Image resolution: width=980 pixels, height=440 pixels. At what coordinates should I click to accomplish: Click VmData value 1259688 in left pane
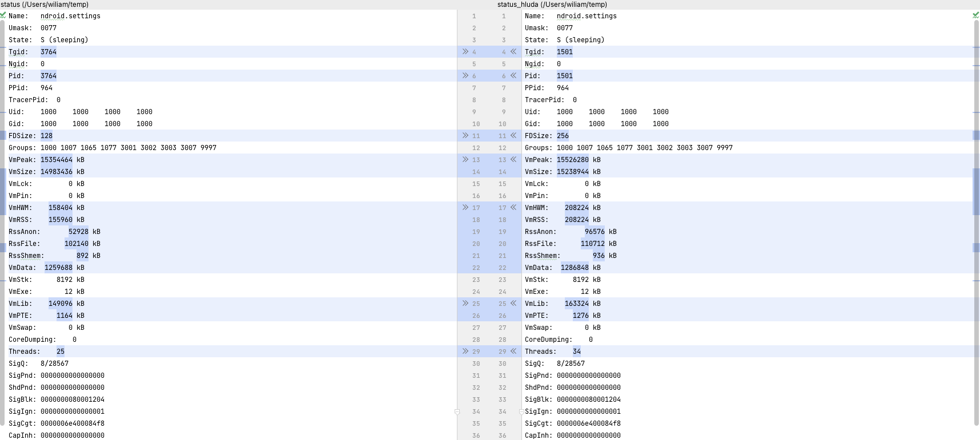(59, 268)
